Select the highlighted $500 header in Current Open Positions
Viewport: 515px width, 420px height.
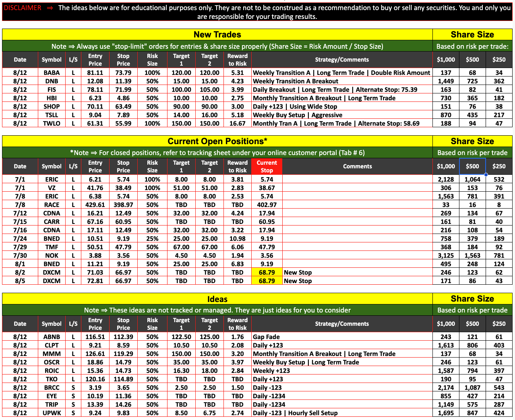pyautogui.click(x=472, y=166)
